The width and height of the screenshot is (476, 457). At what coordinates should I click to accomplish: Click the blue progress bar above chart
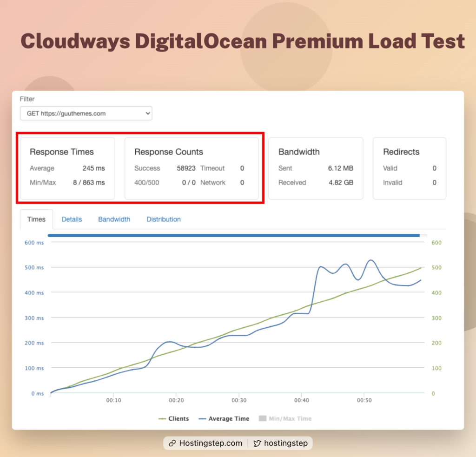pos(234,235)
